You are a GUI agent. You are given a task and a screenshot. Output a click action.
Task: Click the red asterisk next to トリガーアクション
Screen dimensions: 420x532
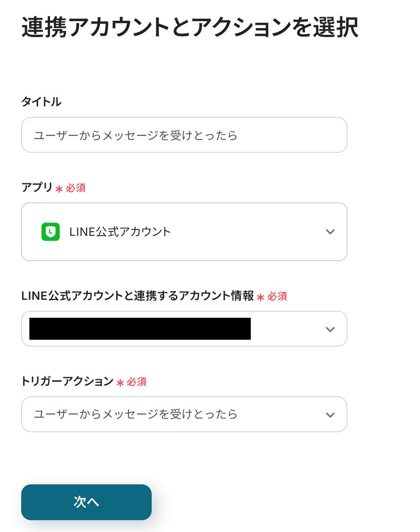point(120,383)
